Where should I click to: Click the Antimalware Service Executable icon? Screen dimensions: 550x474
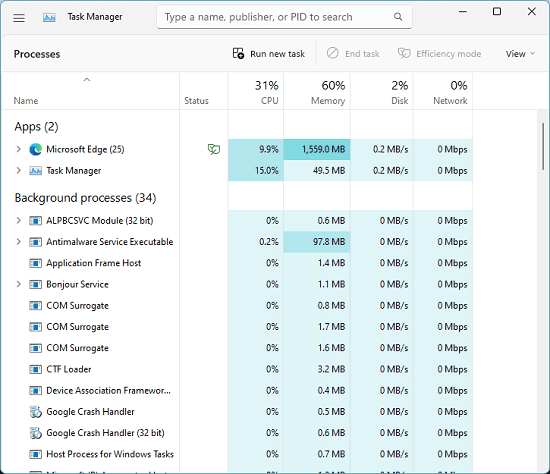pyautogui.click(x=35, y=242)
